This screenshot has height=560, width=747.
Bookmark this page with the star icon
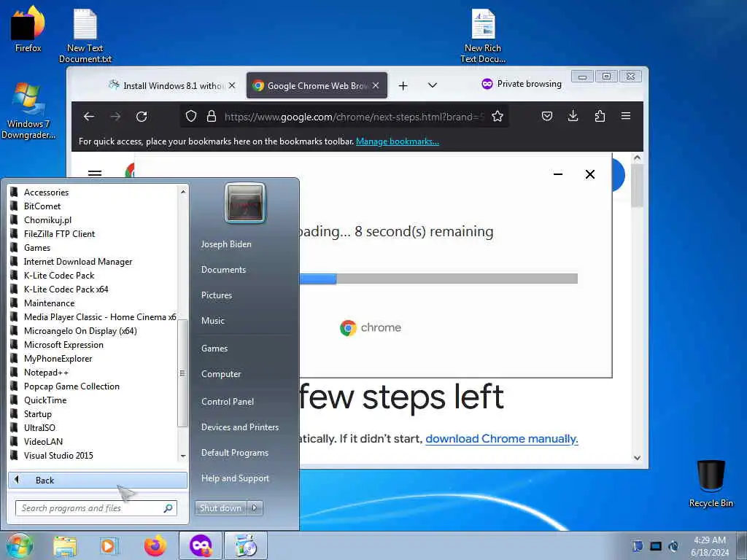[x=498, y=116]
